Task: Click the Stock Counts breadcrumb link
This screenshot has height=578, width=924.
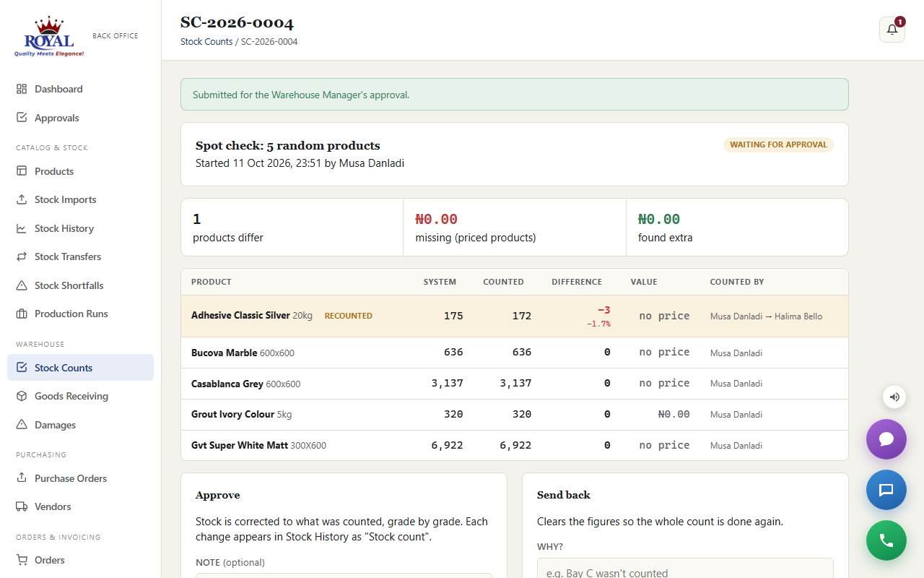Action: (x=206, y=42)
